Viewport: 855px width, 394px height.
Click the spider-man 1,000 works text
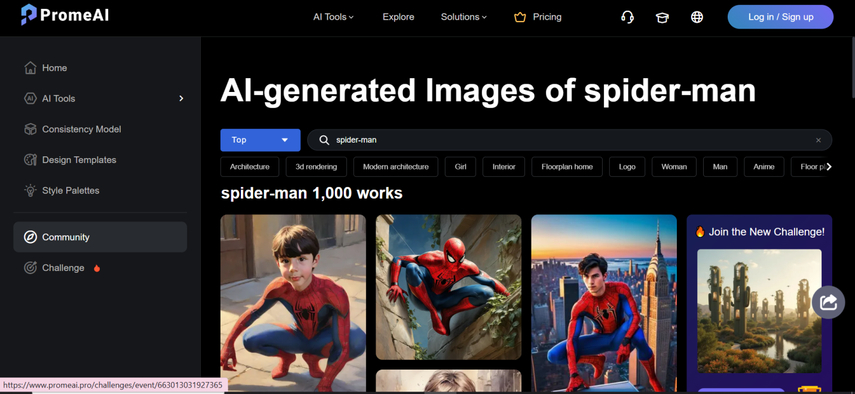(x=312, y=193)
